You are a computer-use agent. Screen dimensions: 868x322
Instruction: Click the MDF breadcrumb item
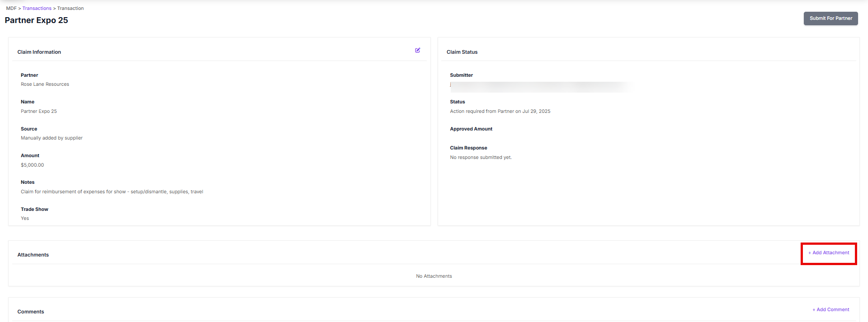[11, 8]
